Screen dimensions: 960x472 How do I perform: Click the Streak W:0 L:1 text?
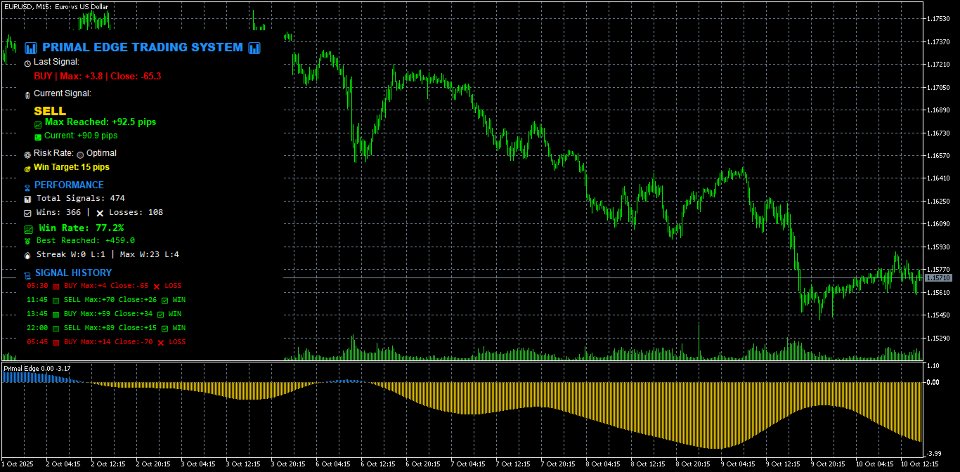(71, 254)
